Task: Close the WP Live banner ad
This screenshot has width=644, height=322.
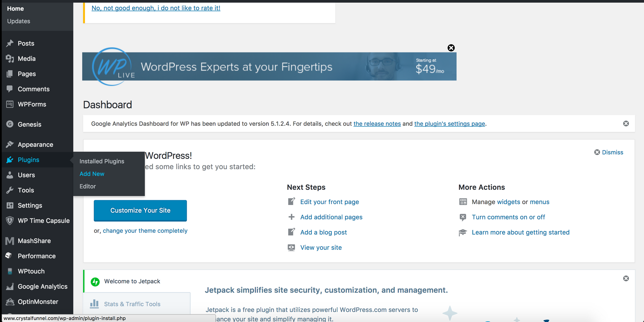Action: tap(451, 48)
